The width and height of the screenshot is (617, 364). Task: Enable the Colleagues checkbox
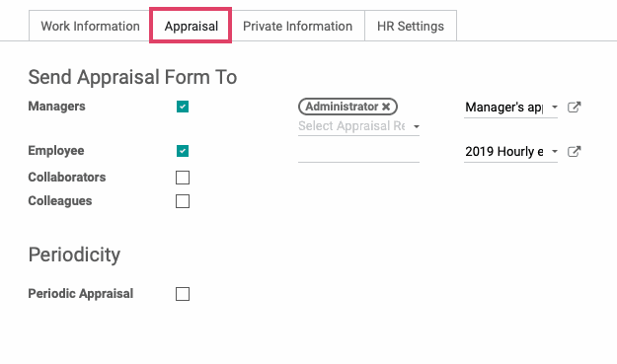[183, 201]
